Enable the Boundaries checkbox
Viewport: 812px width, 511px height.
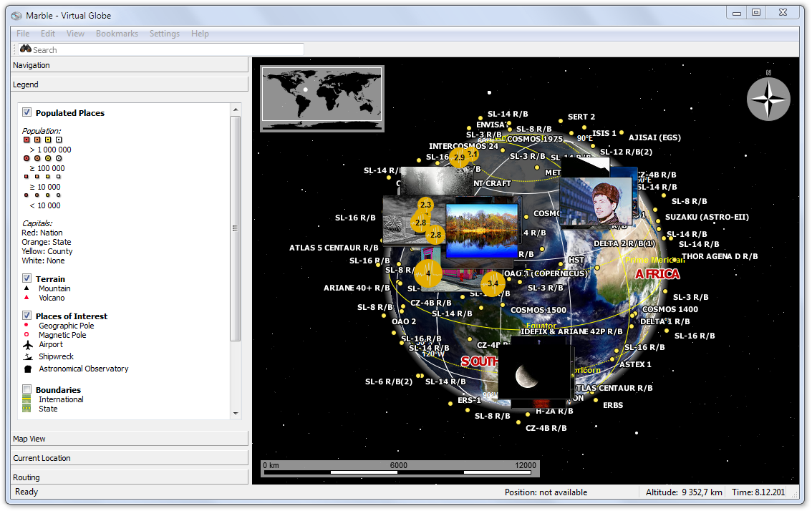(x=27, y=389)
